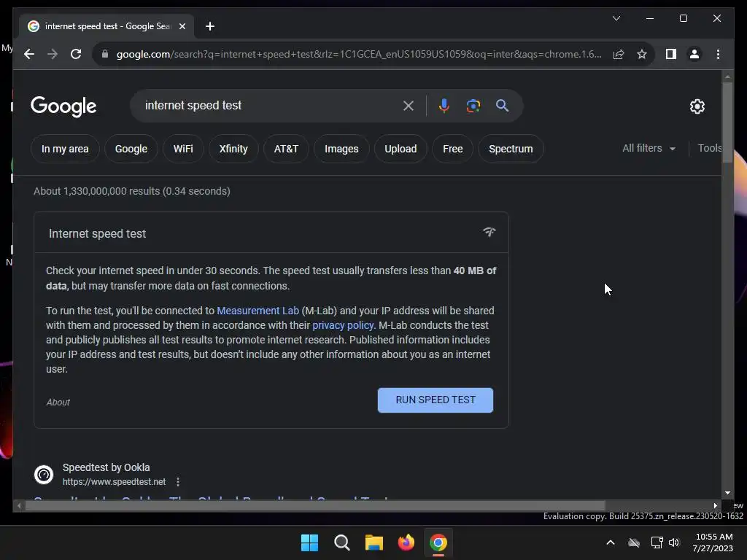Open the Tools search options
747x560 pixels.
[709, 148]
